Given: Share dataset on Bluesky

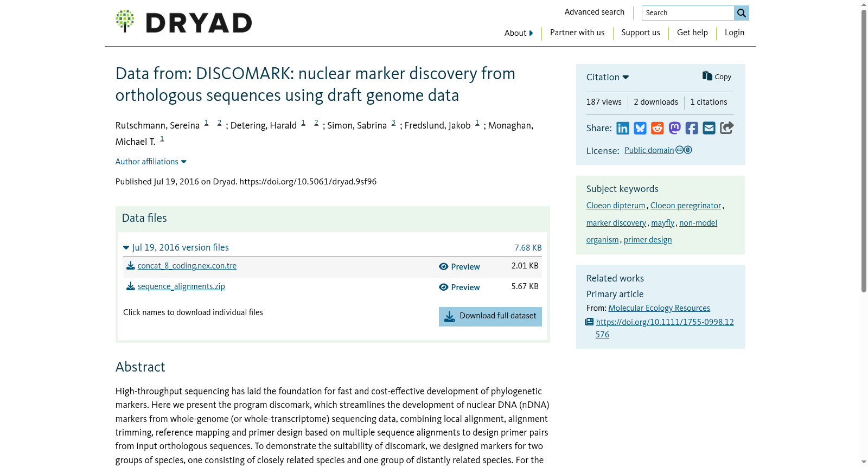Looking at the screenshot, I should [640, 128].
